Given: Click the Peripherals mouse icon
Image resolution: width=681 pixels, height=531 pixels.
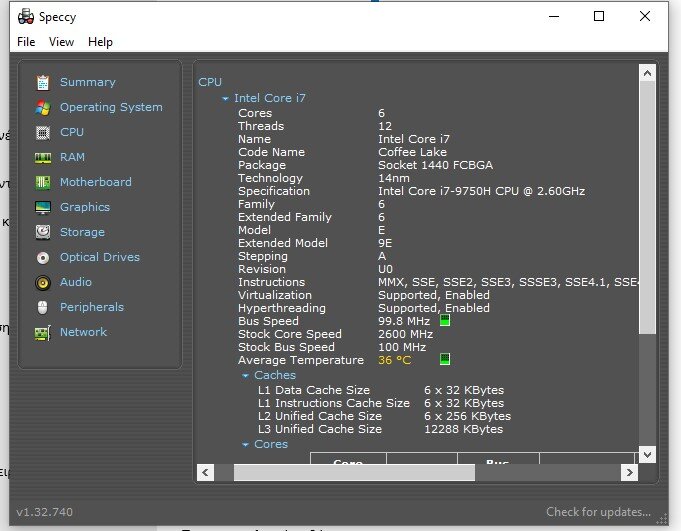Looking at the screenshot, I should coord(43,307).
